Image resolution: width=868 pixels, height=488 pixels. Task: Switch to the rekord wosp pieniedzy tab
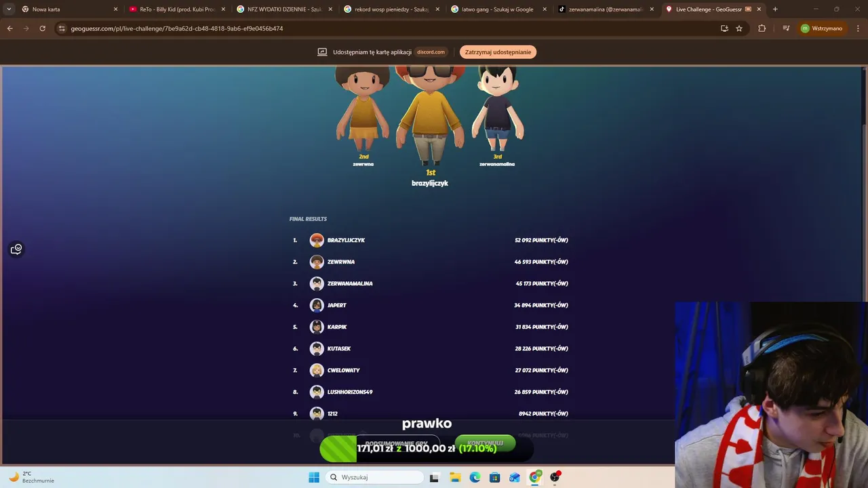point(392,9)
